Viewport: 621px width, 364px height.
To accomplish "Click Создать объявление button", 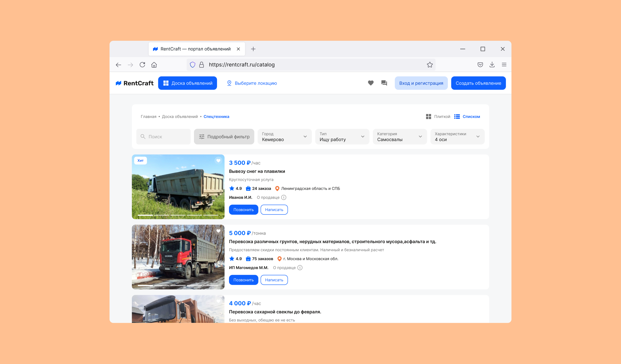I will click(478, 83).
